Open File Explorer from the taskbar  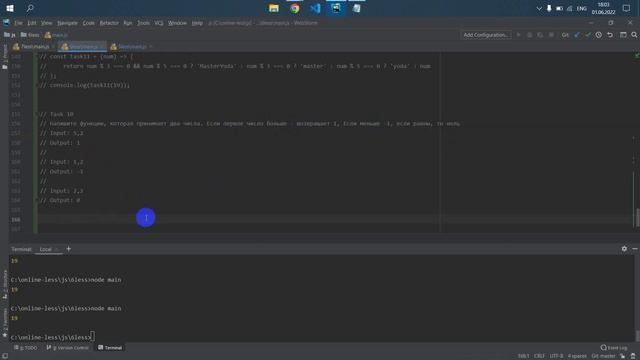pos(274,8)
